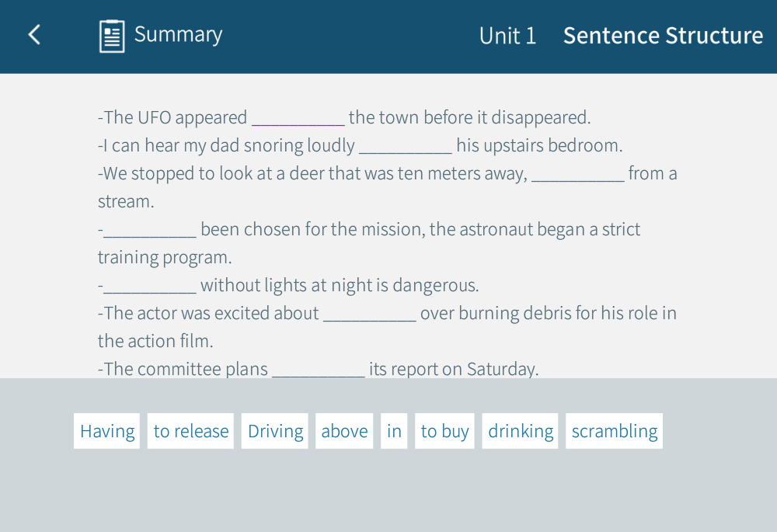Select the 'to buy' word tile
This screenshot has width=777, height=532.
tap(444, 431)
